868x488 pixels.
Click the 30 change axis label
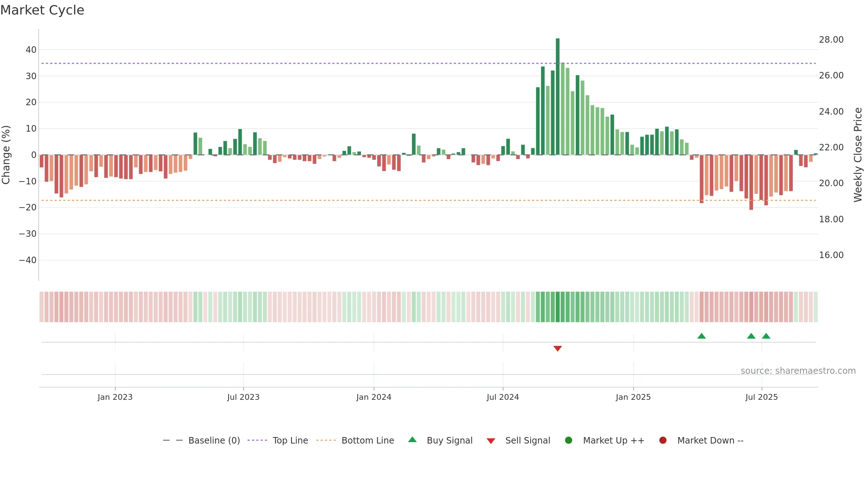coord(31,76)
